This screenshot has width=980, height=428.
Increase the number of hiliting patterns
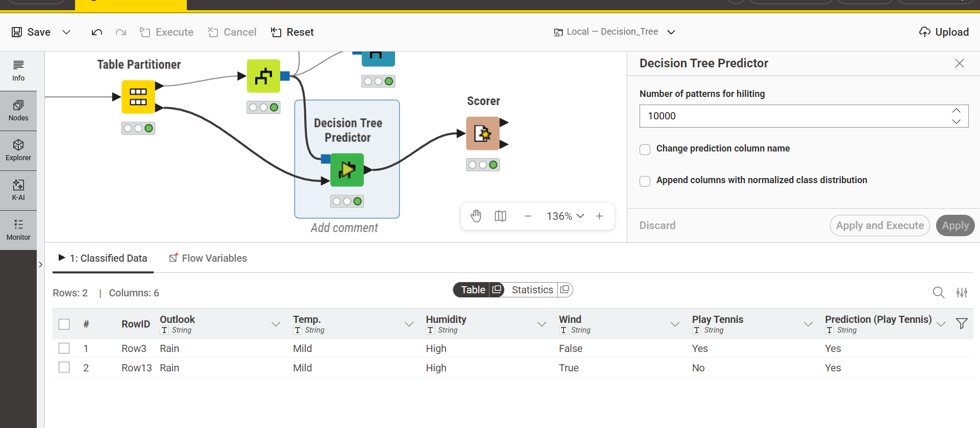(x=957, y=111)
